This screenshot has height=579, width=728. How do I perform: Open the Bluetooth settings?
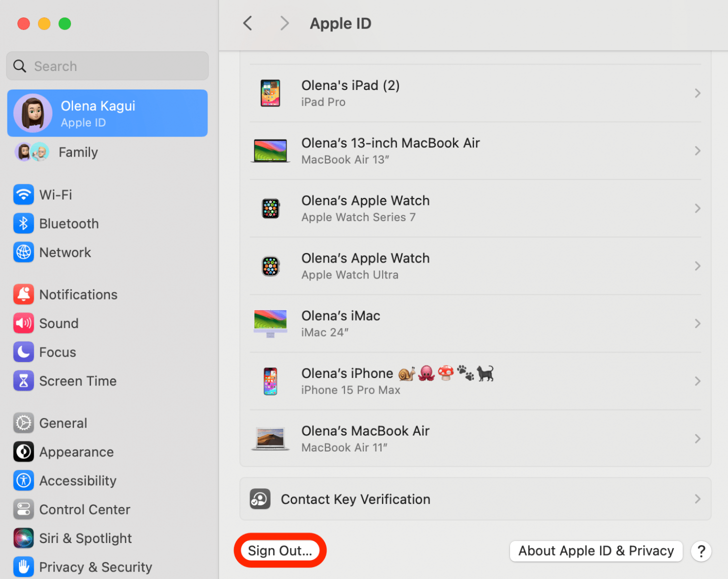click(68, 223)
